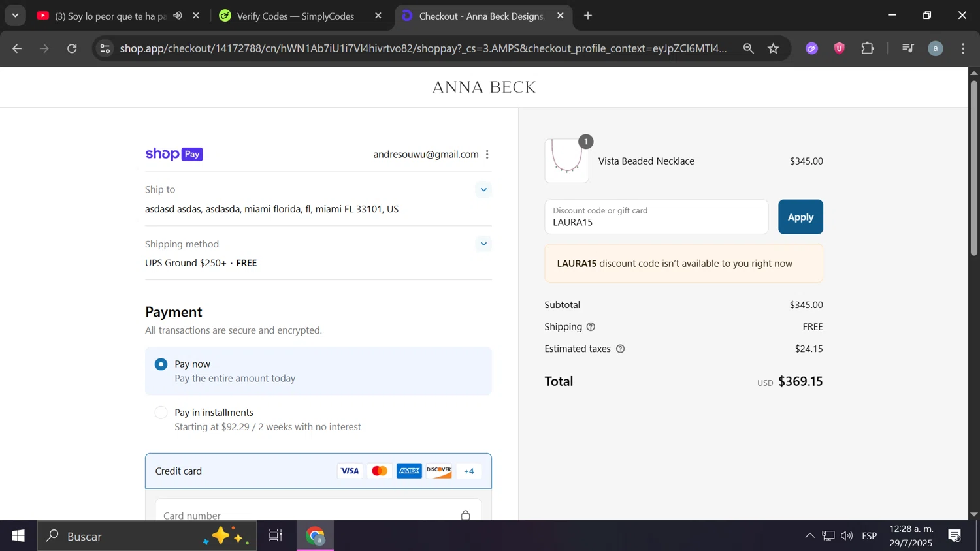Open the notification center icon
Screen dimensions: 980x551
[955, 536]
